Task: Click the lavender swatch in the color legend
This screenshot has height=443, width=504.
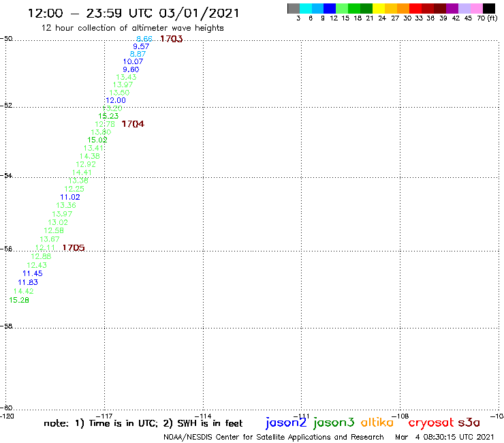Action: (x=464, y=8)
